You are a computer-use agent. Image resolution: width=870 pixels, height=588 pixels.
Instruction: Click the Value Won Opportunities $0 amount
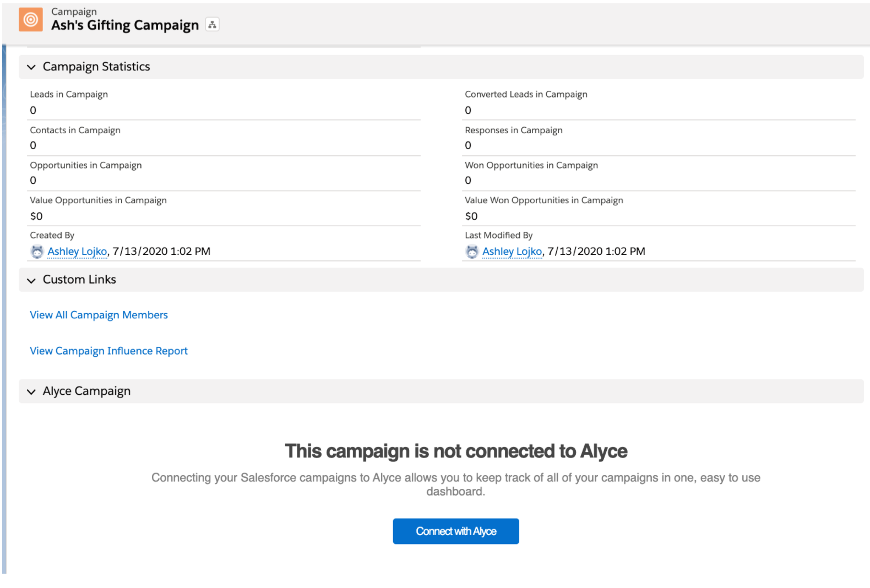pos(471,216)
